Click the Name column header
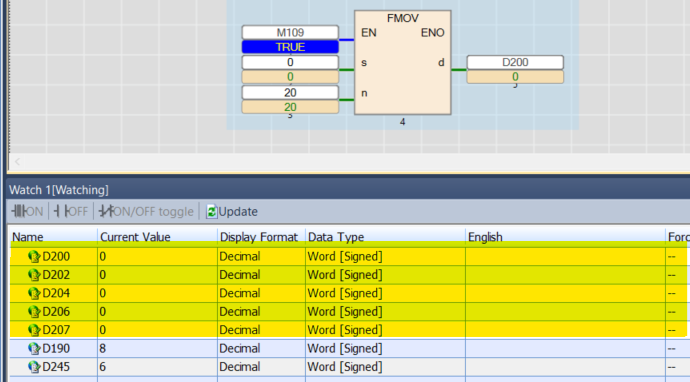This screenshot has height=382, width=690. point(53,237)
